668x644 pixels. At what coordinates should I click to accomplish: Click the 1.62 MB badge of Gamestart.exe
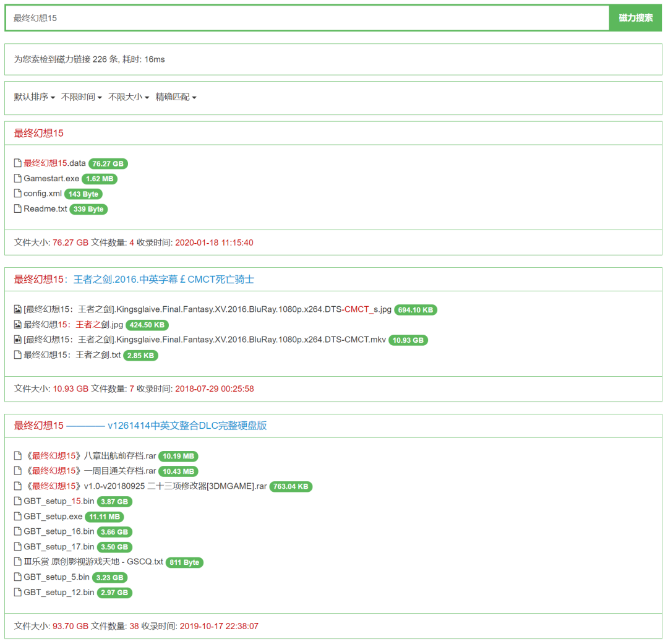(99, 179)
